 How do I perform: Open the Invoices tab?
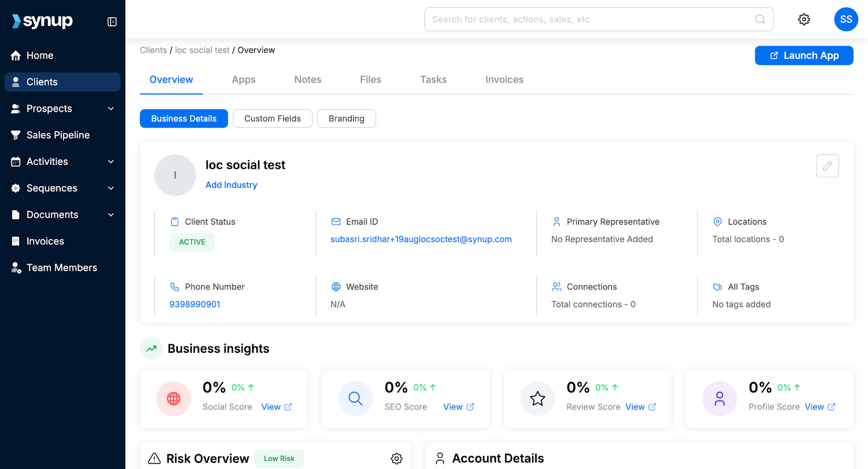click(505, 80)
